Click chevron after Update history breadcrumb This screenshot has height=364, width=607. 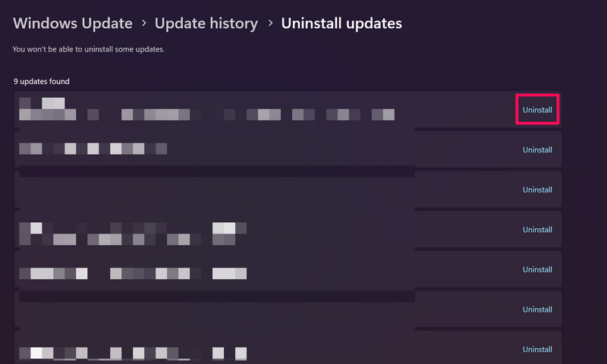point(269,24)
